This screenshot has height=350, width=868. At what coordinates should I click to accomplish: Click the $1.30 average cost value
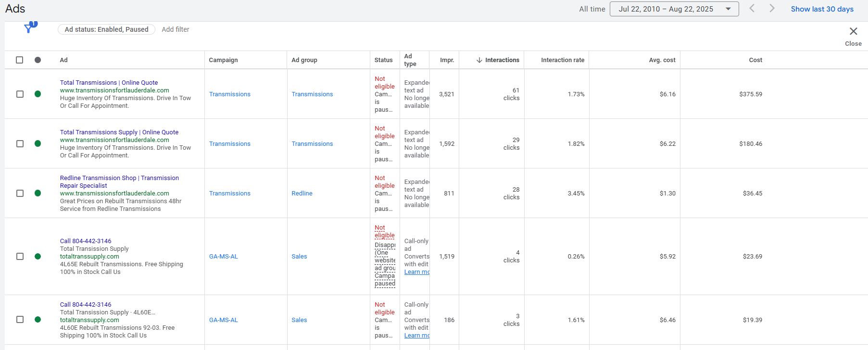667,194
